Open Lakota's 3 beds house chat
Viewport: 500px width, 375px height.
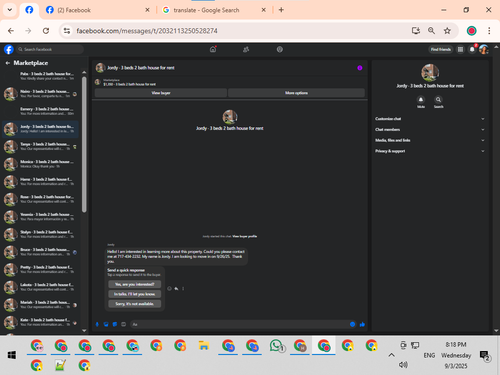coord(41,287)
